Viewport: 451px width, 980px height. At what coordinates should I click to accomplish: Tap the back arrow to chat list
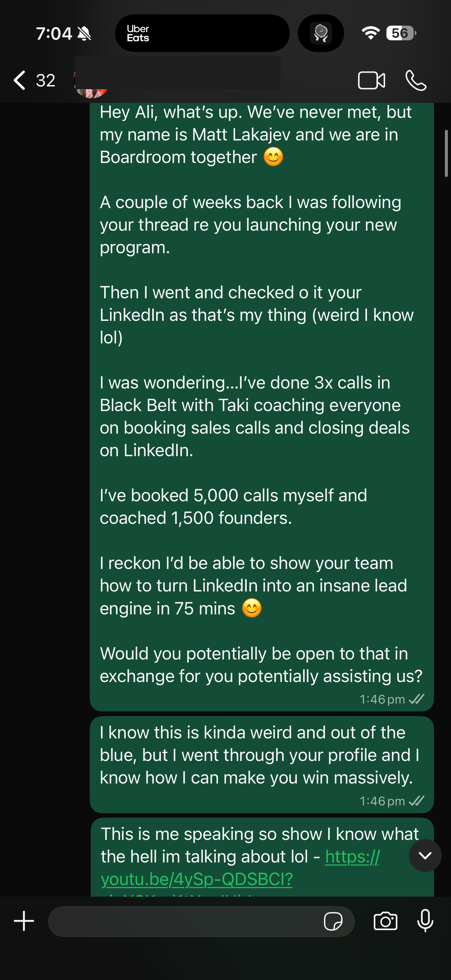coord(20,80)
